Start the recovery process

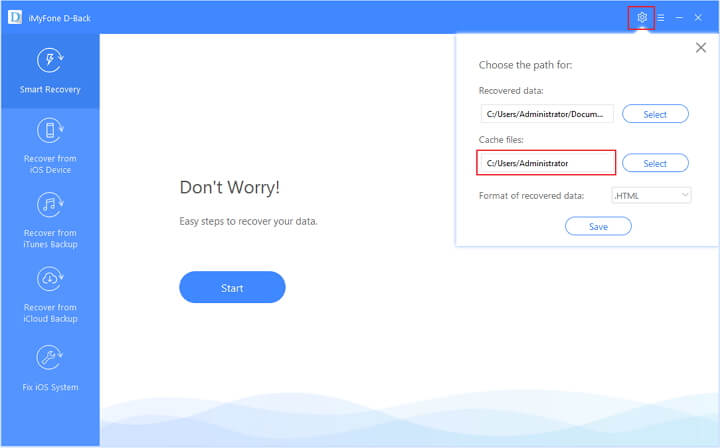click(232, 287)
